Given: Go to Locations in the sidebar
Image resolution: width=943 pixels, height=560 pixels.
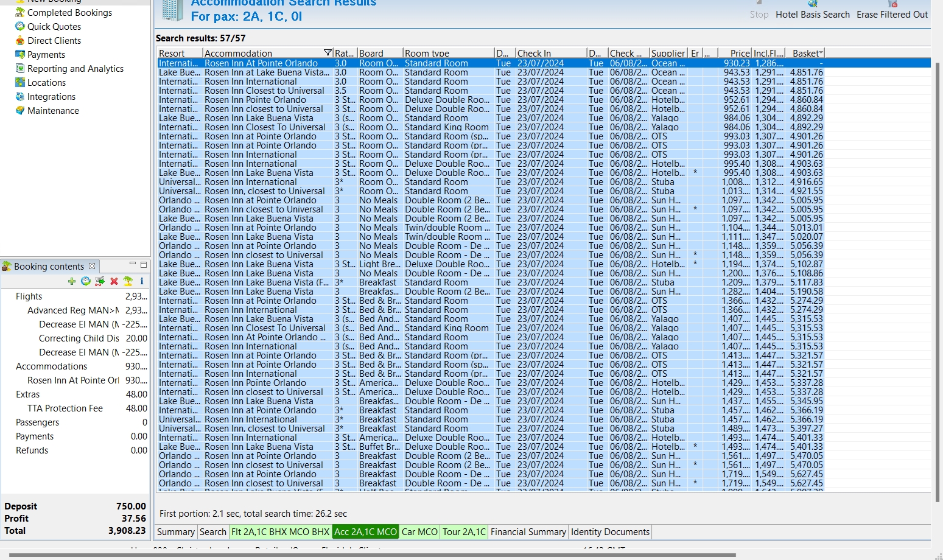Looking at the screenshot, I should click(46, 82).
